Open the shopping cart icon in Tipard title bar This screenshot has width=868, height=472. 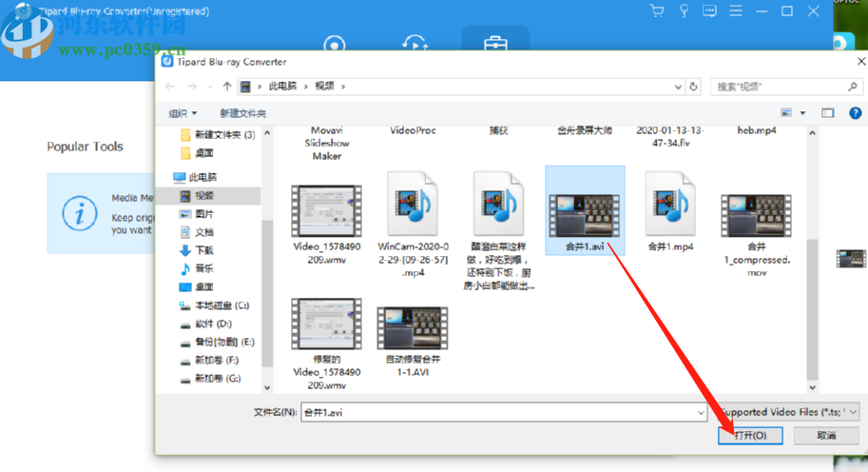tap(657, 11)
